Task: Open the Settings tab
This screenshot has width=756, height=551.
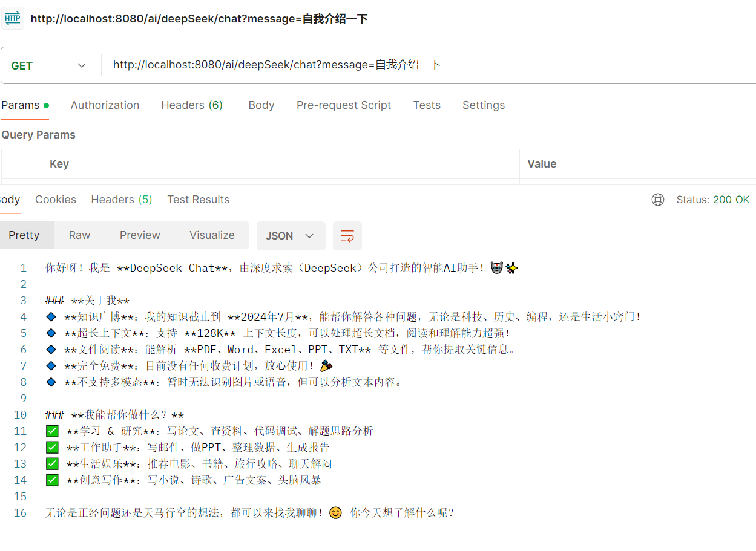Action: click(484, 105)
